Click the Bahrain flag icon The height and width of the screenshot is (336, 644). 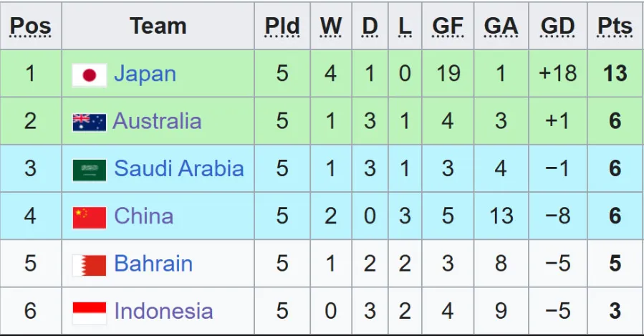90,265
